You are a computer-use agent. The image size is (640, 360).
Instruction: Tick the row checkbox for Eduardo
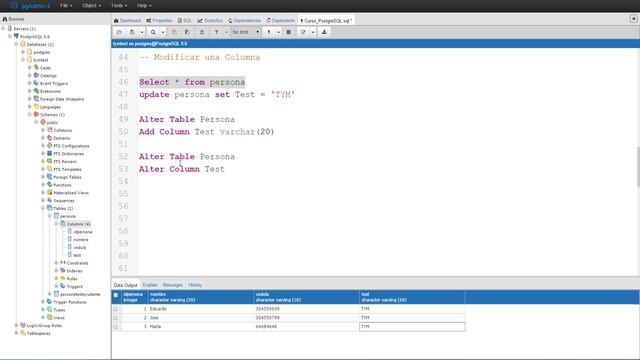[116, 309]
